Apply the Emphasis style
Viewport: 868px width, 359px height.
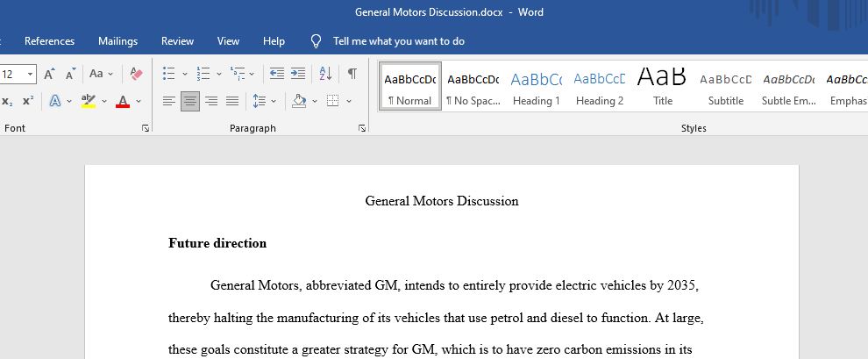click(846, 86)
